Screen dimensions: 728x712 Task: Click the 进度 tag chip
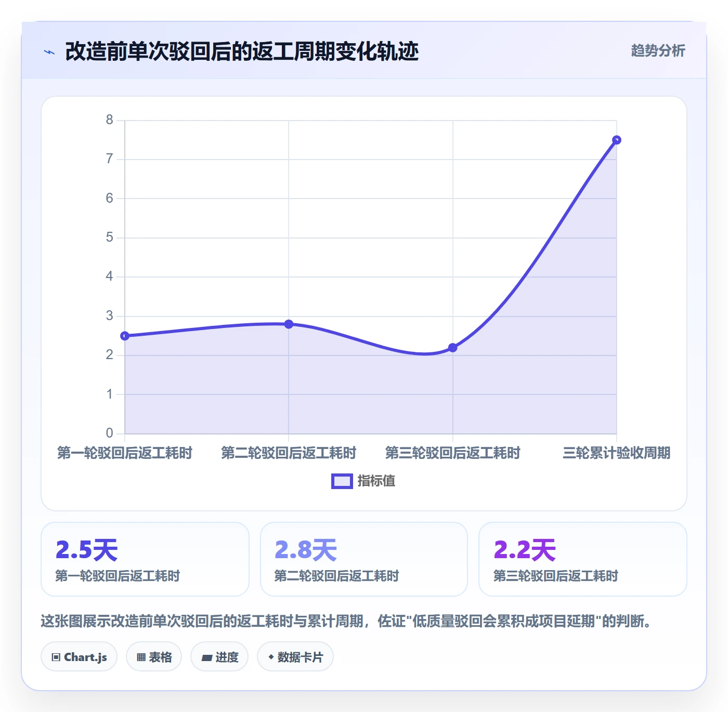[219, 657]
